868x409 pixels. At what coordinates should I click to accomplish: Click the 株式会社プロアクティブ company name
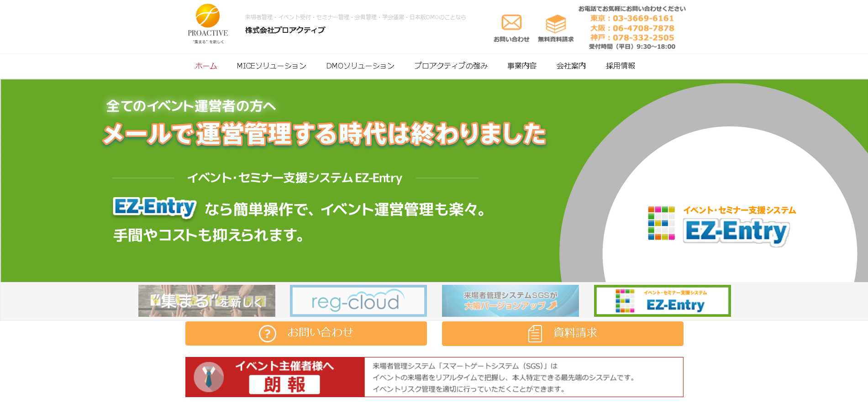(x=285, y=30)
